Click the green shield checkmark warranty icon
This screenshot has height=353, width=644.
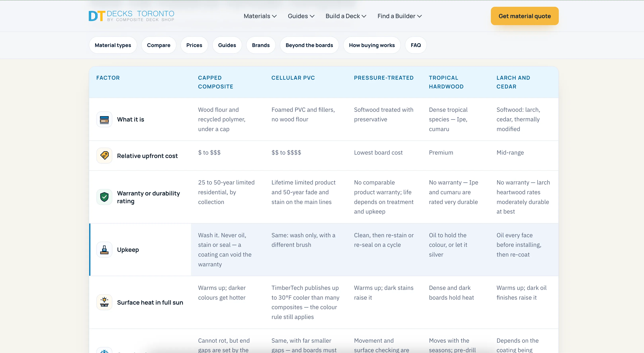click(x=104, y=197)
